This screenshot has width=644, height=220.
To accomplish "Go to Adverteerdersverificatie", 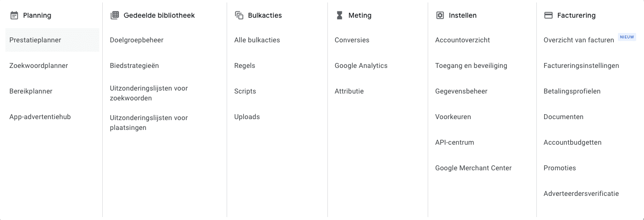I will pyautogui.click(x=581, y=193).
